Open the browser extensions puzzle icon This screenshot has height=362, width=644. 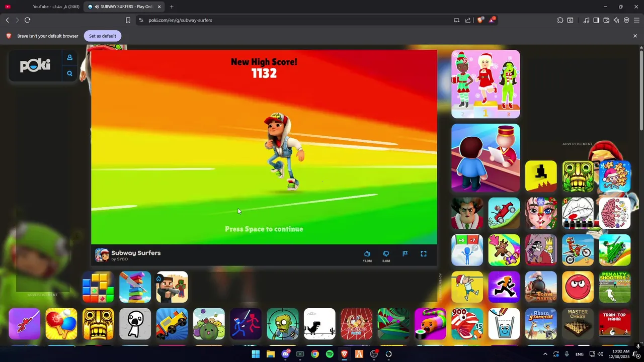click(560, 20)
